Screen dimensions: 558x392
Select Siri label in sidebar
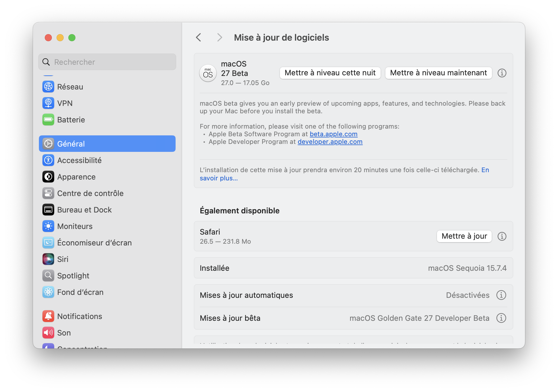tap(63, 259)
